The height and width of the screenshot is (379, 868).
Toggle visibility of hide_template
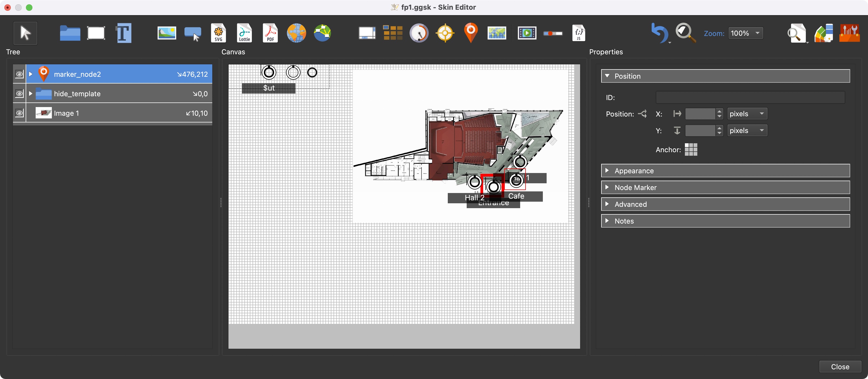19,94
